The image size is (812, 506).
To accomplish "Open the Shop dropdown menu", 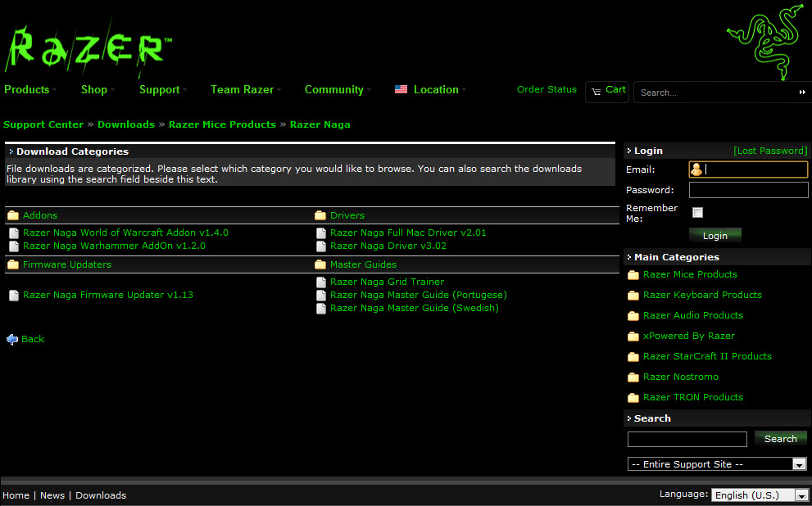I will 98,89.
